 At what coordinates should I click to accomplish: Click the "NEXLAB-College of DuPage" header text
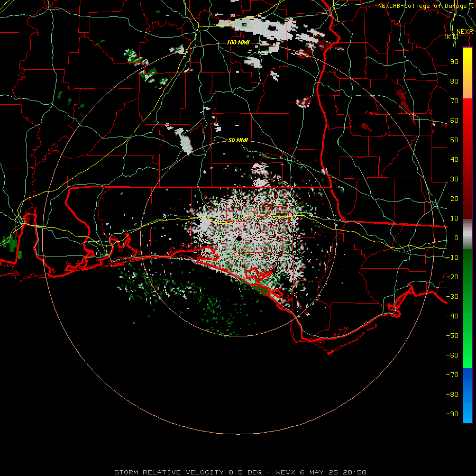click(423, 6)
